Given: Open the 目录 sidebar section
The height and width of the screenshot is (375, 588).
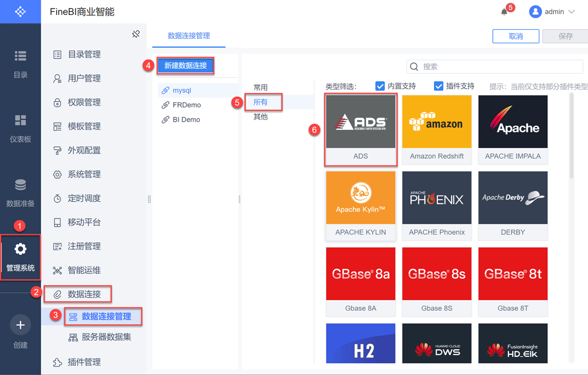Looking at the screenshot, I should click(x=20, y=65).
